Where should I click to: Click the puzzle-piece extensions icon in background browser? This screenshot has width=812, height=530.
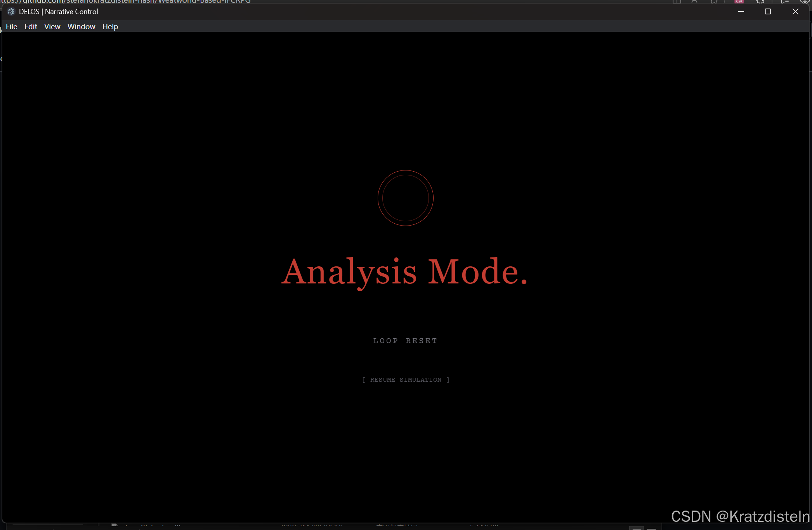[x=760, y=2]
